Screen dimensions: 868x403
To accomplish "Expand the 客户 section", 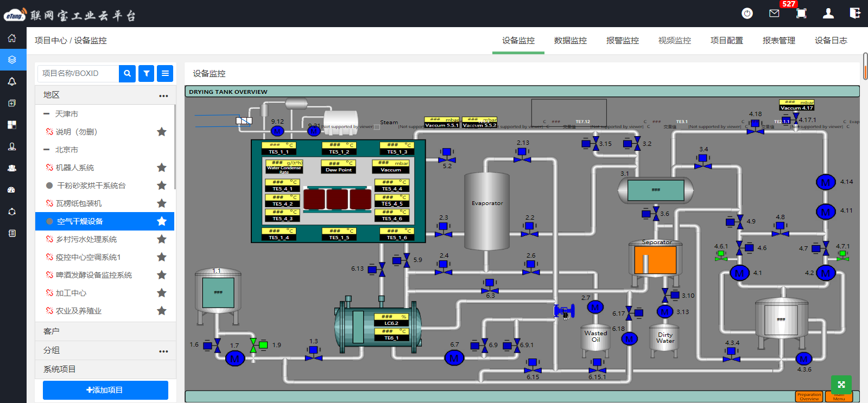I will (106, 331).
